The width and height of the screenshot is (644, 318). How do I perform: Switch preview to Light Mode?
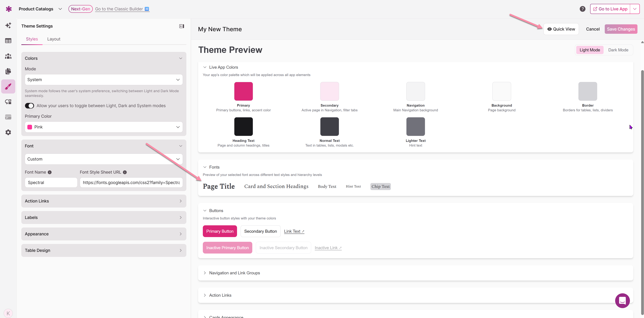pos(590,50)
